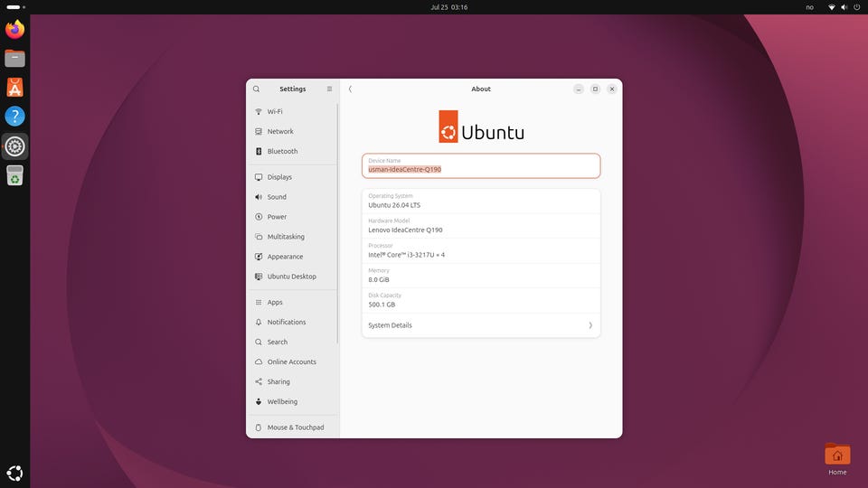Open the Show Apps Ubuntu logo button
Viewport: 868px width, 488px height.
tap(15, 473)
